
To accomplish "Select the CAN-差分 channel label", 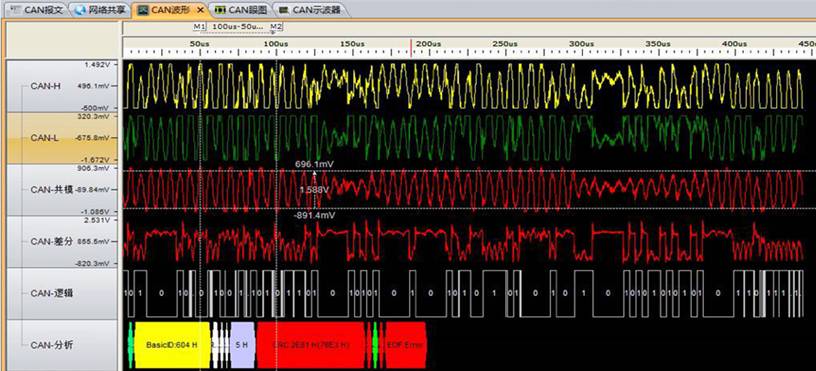I will (51, 241).
